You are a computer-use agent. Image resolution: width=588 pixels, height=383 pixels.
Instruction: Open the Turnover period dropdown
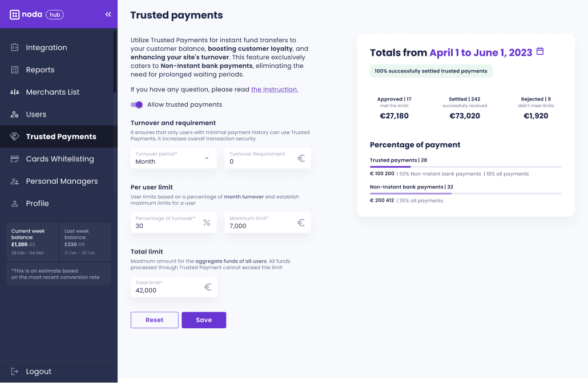point(174,158)
